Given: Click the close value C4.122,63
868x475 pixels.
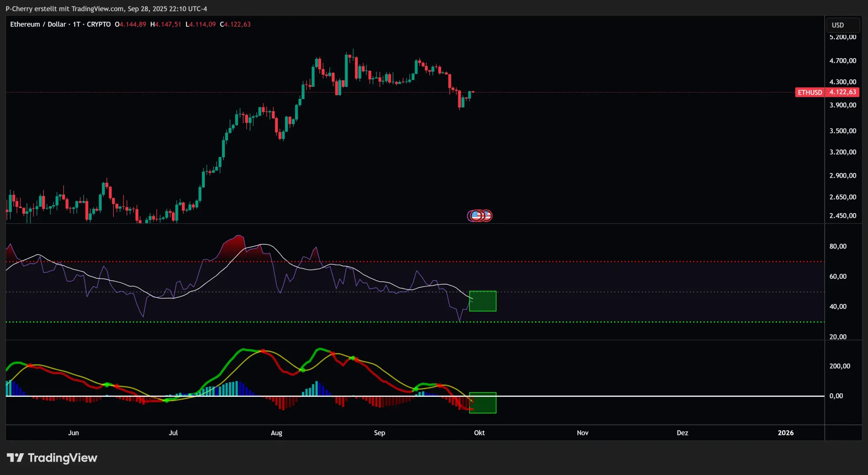Looking at the screenshot, I should click(x=235, y=24).
